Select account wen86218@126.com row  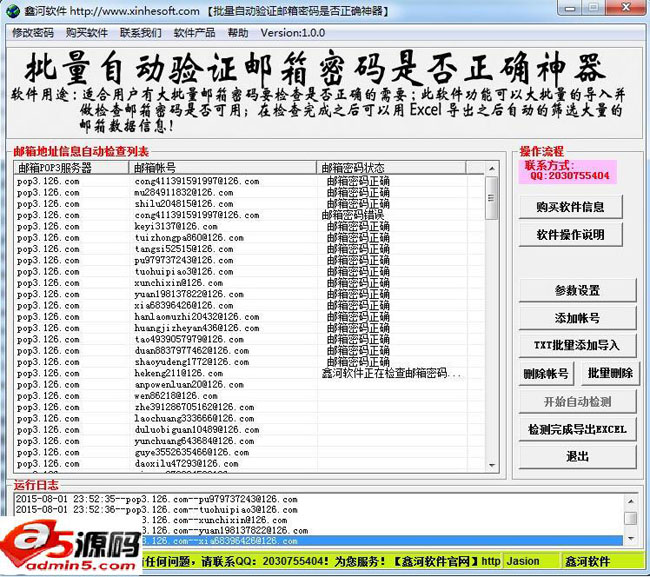tap(249, 396)
